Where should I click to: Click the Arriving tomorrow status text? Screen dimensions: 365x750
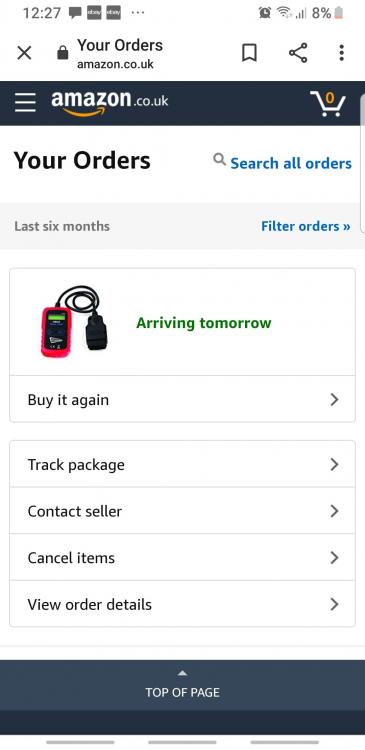204,323
